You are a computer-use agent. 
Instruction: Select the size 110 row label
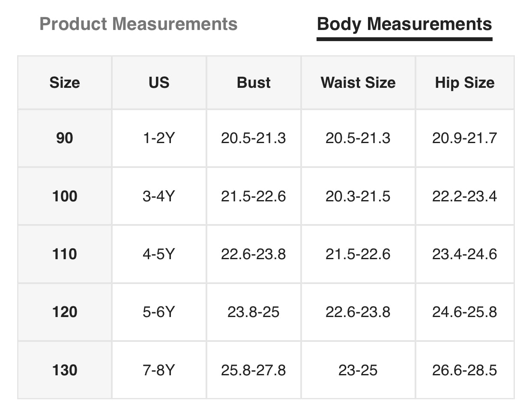point(65,254)
